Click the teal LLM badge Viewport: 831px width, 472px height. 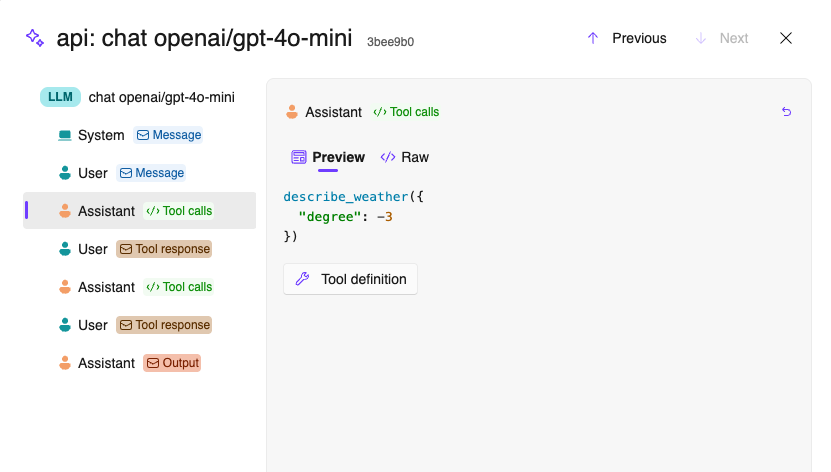pos(60,97)
